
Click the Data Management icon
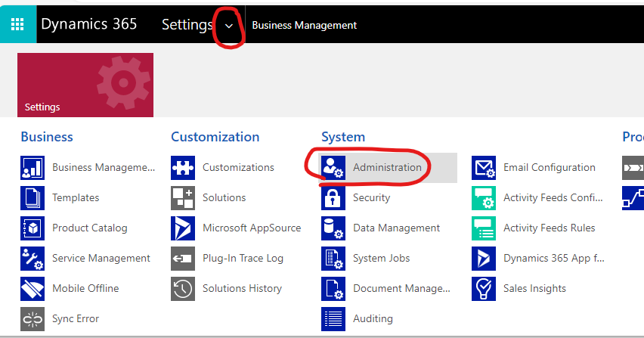coord(333,228)
